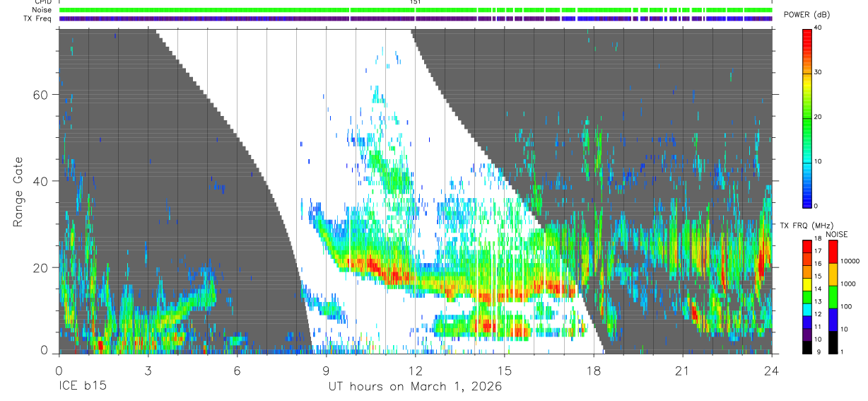This screenshot has height=401, width=868.
Task: Click the 'UT hours on March 1, 2026' label
Action: click(x=415, y=386)
